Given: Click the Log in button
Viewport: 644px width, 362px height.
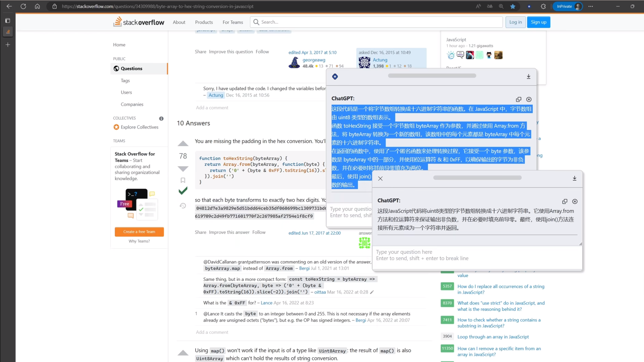Looking at the screenshot, I should [515, 22].
